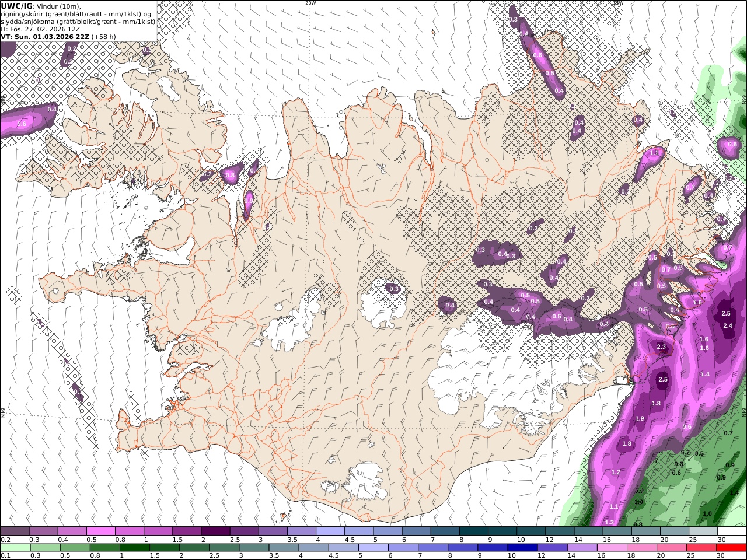The image size is (747, 560).
Task: Click upper legend swatch between 3.5 and 4
Action: click(x=301, y=531)
